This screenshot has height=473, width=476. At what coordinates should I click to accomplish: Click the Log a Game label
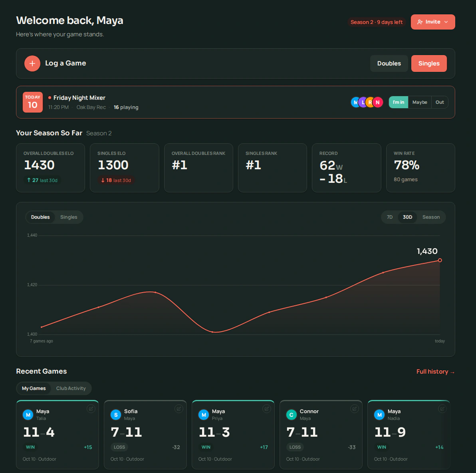[65, 63]
